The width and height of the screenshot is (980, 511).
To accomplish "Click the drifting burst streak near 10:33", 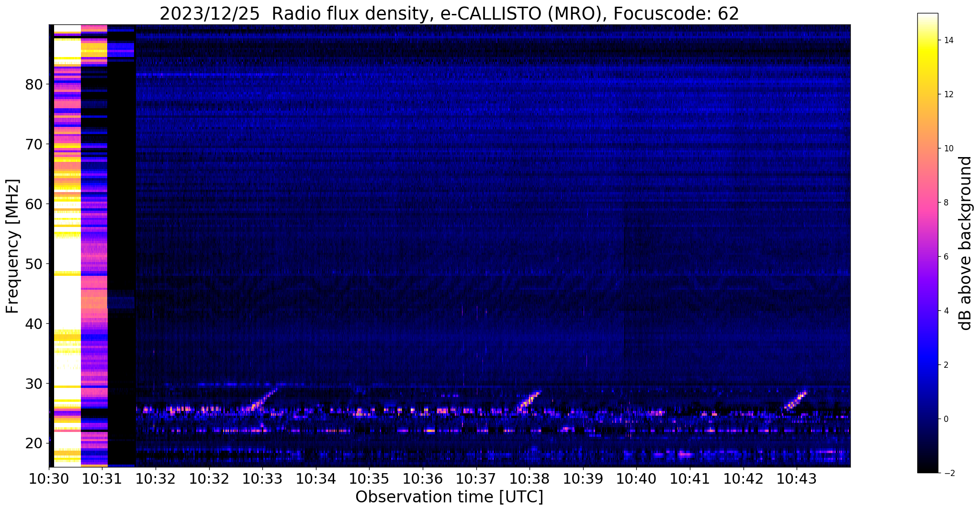I will pos(264,398).
